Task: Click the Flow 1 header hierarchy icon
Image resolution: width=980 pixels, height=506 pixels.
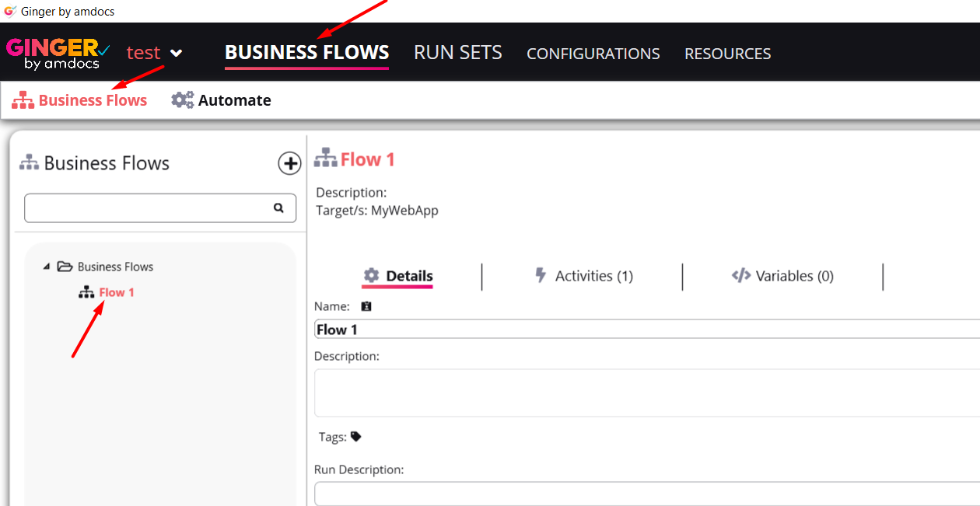Action: 325,159
